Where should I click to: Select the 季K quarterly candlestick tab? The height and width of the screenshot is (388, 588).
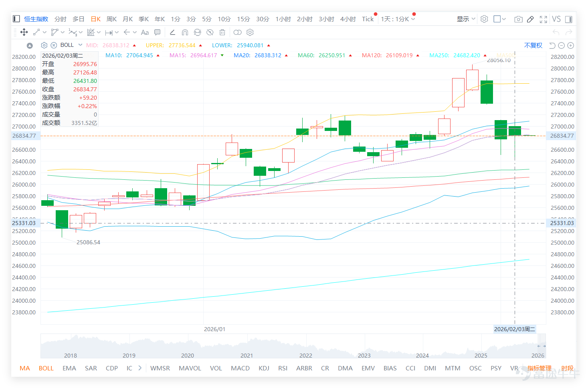coord(144,19)
